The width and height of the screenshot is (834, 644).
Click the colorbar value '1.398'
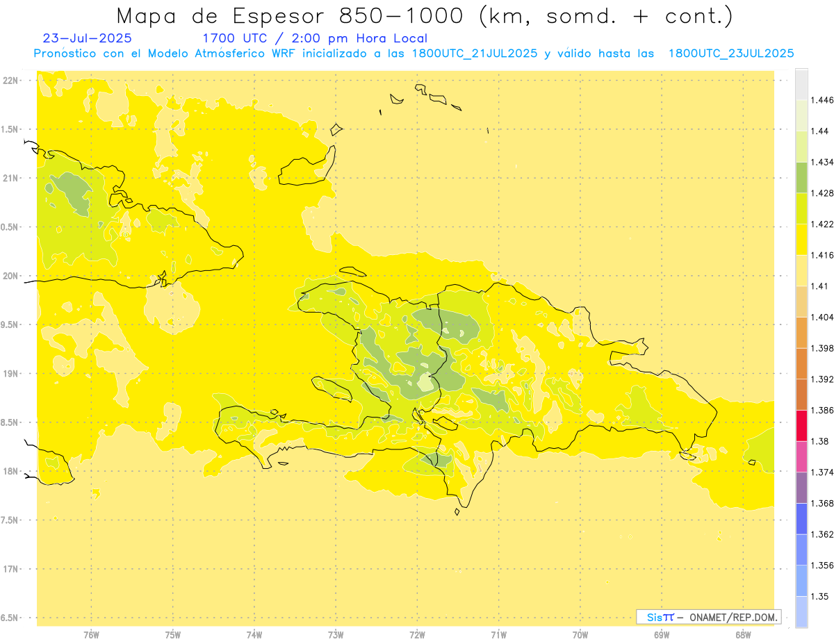coord(821,349)
